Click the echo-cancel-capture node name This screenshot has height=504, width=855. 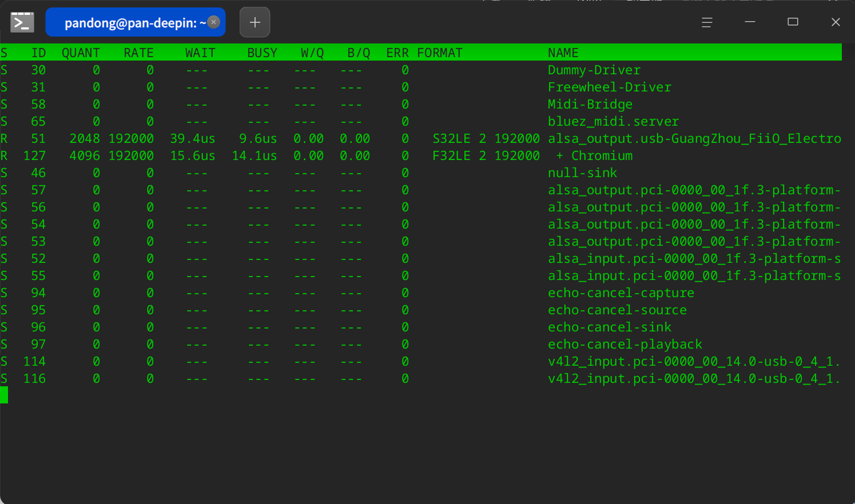(621, 293)
